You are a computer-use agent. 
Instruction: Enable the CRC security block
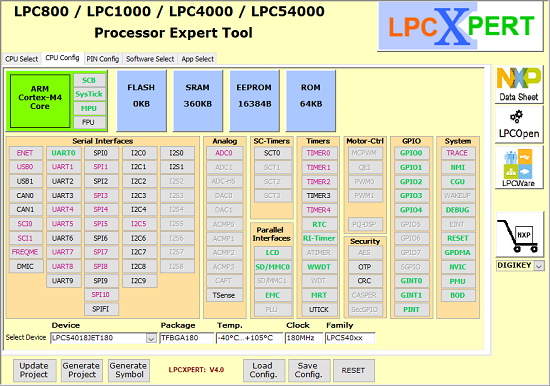tap(365, 281)
